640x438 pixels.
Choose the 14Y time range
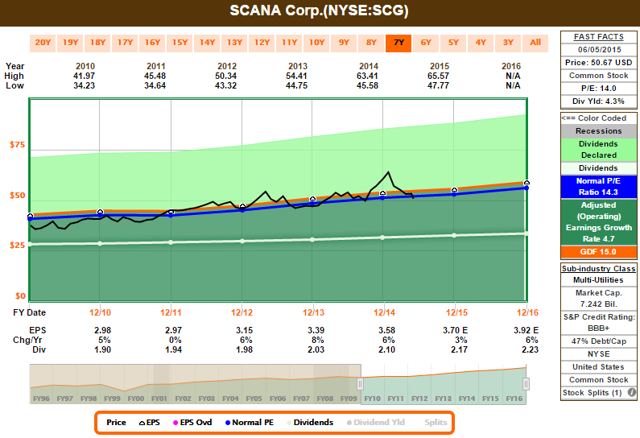207,43
